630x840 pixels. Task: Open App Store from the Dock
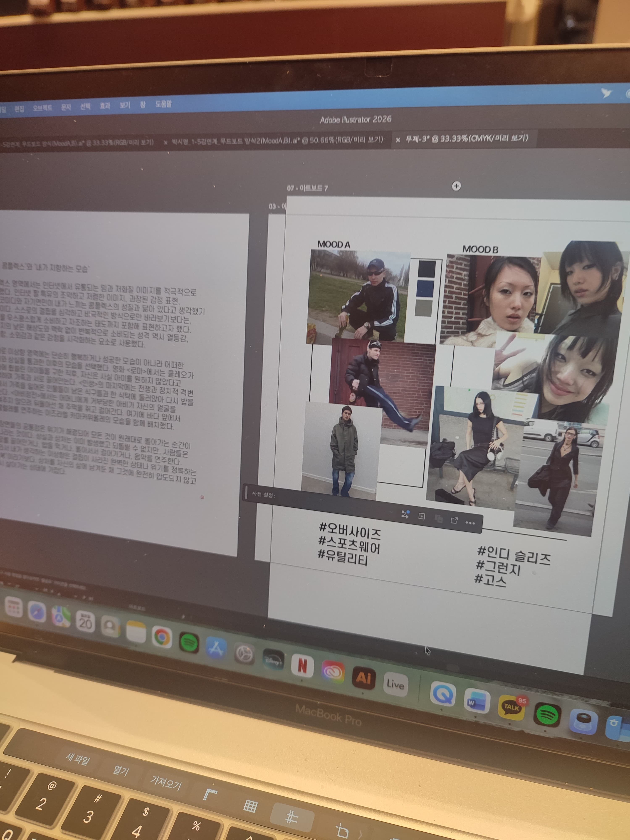[x=216, y=648]
